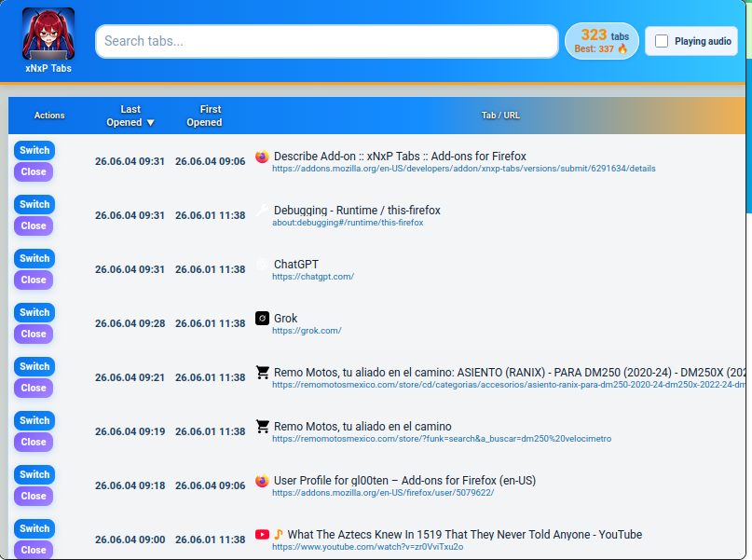Click last opened time '26.06.04 09:19'
The width and height of the screenshot is (752, 560).
[x=130, y=431]
